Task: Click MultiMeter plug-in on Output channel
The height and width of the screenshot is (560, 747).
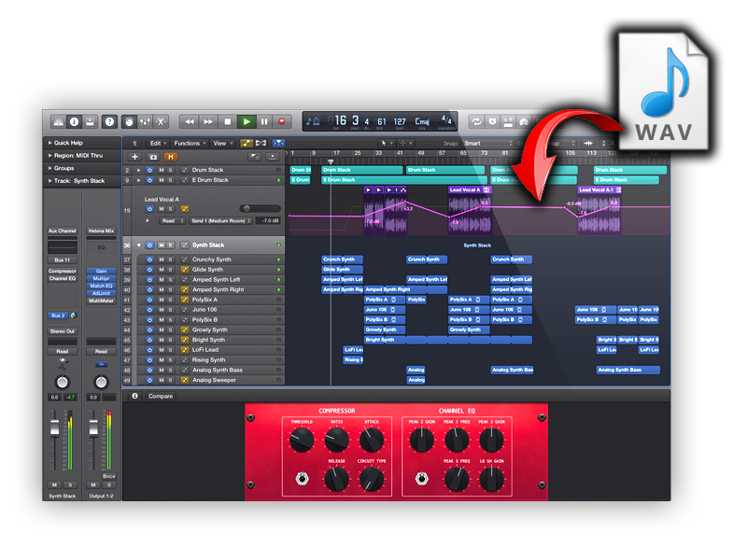Action: click(101, 301)
